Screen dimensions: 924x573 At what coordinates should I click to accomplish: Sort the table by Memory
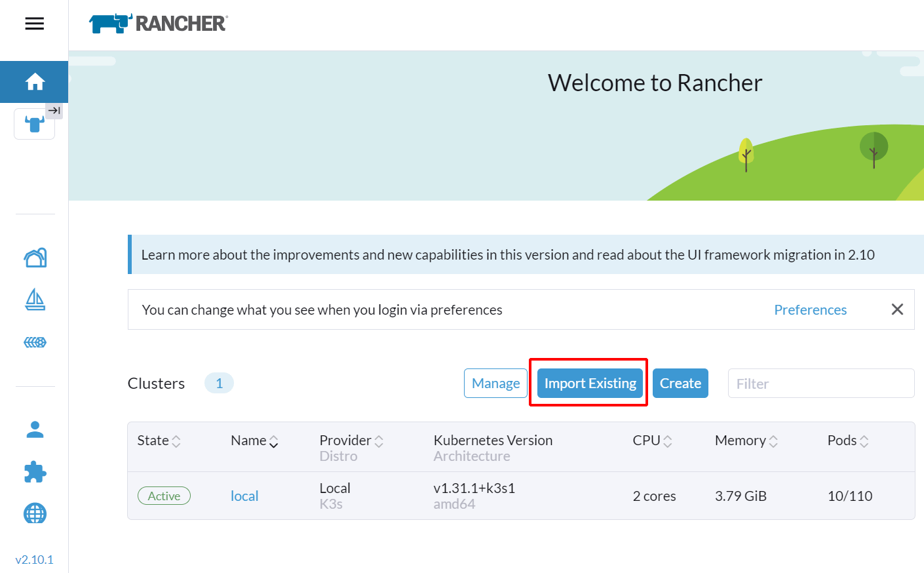coord(746,441)
